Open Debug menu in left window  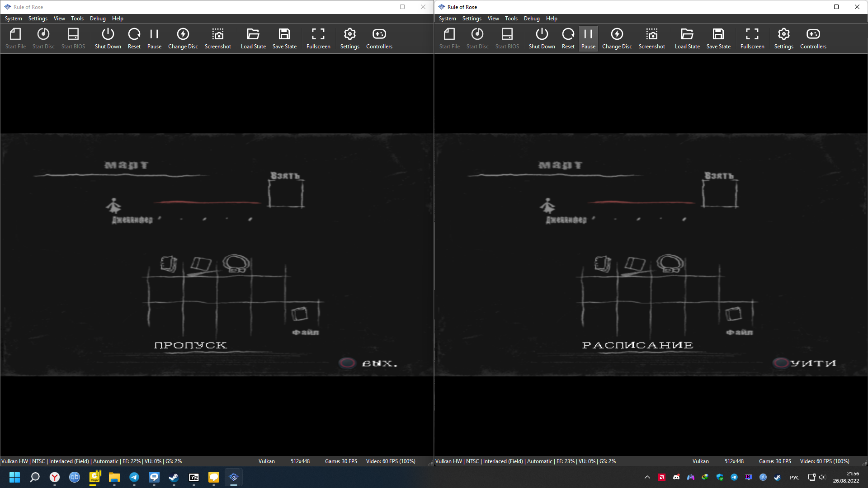(x=98, y=19)
